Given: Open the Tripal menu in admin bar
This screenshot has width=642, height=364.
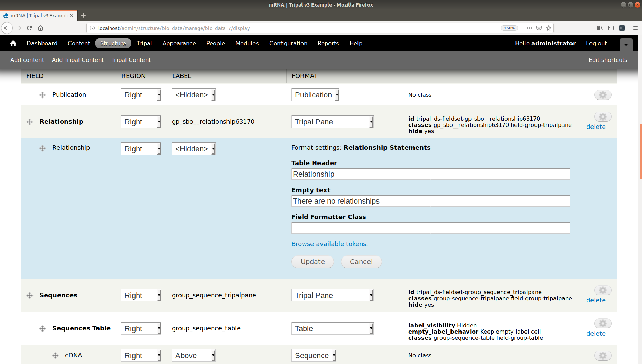Looking at the screenshot, I should (144, 43).
